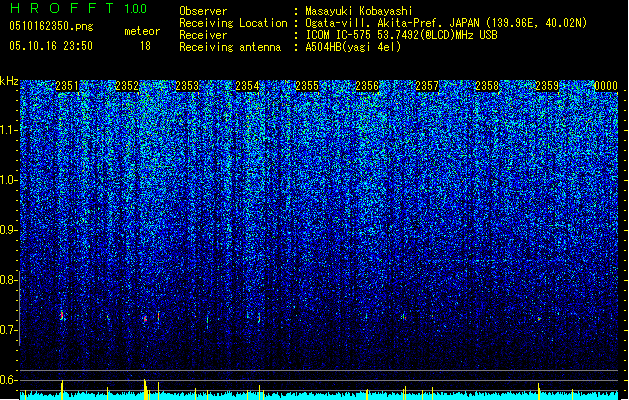
Task: Click the red meteor echo under 2351
Action: pos(62,316)
